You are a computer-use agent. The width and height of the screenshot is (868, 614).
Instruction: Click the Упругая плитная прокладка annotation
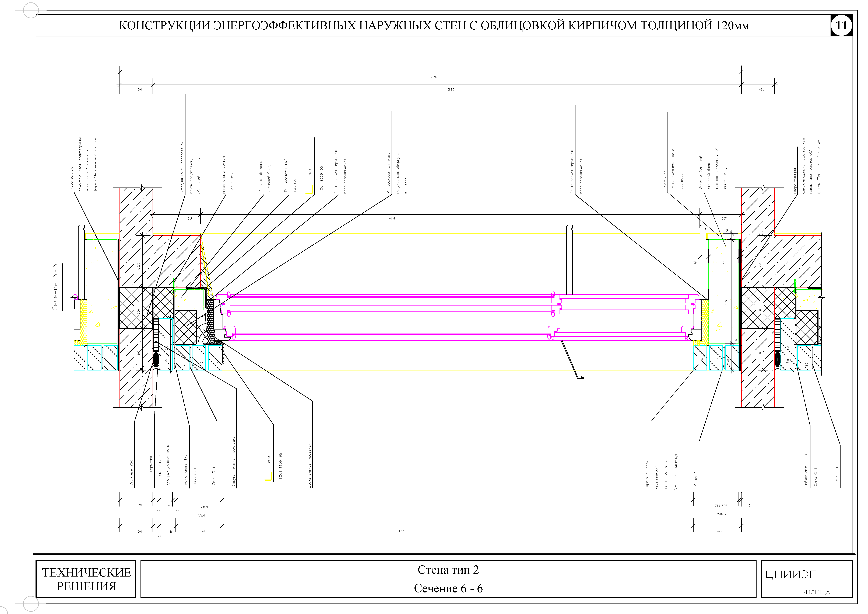[234, 462]
